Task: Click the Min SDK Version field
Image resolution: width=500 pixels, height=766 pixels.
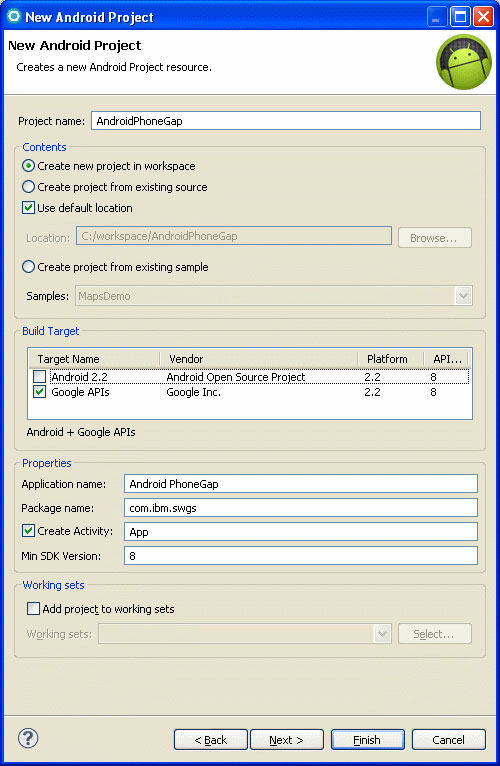Action: point(301,555)
